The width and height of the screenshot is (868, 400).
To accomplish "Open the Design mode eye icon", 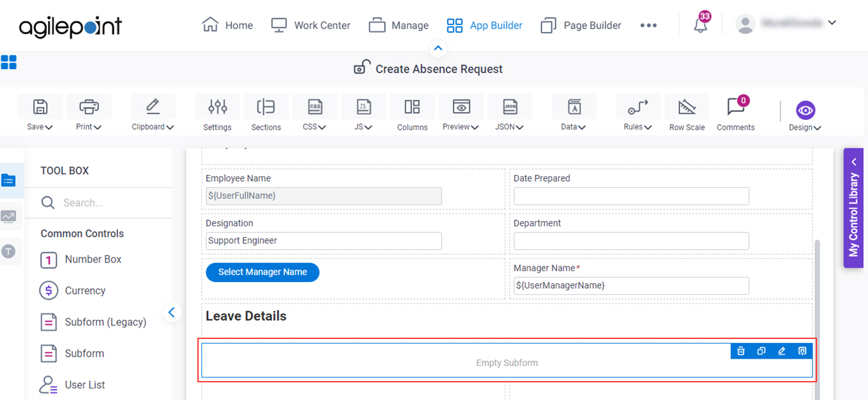I will 805,110.
